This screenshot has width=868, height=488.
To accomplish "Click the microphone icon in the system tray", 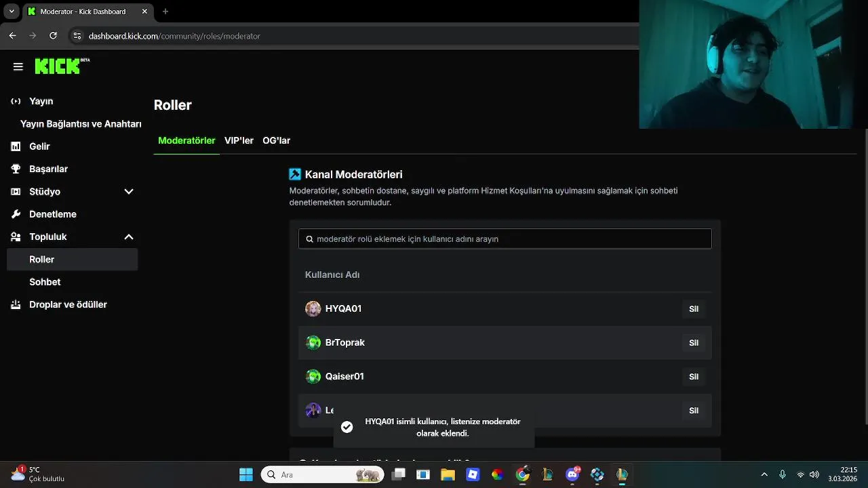I will tap(783, 474).
